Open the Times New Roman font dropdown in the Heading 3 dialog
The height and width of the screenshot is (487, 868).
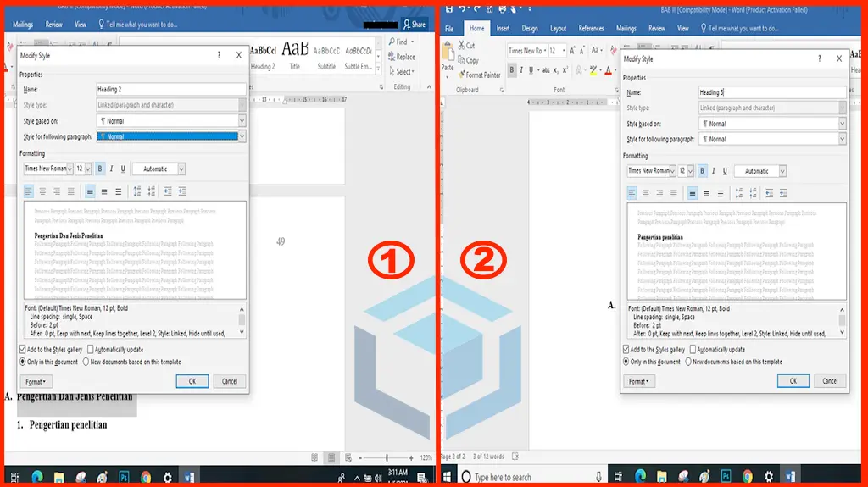coord(672,171)
